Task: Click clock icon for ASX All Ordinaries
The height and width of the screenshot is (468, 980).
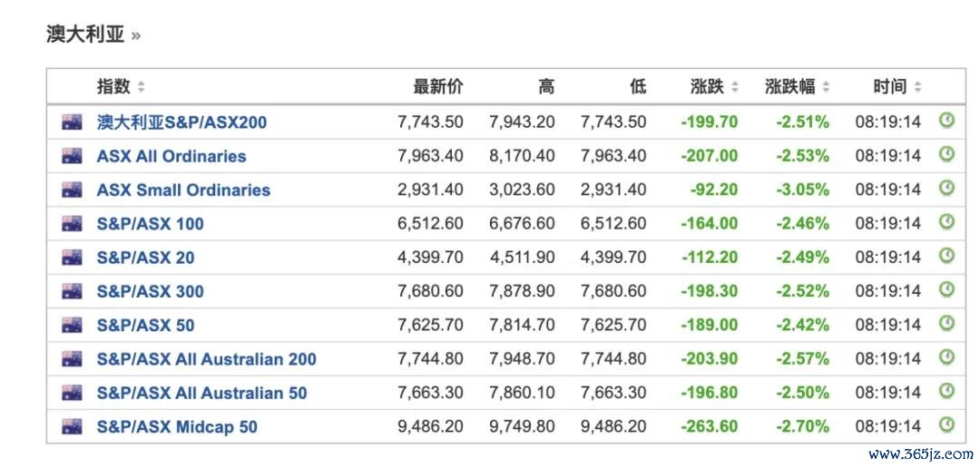Action: pyautogui.click(x=946, y=154)
